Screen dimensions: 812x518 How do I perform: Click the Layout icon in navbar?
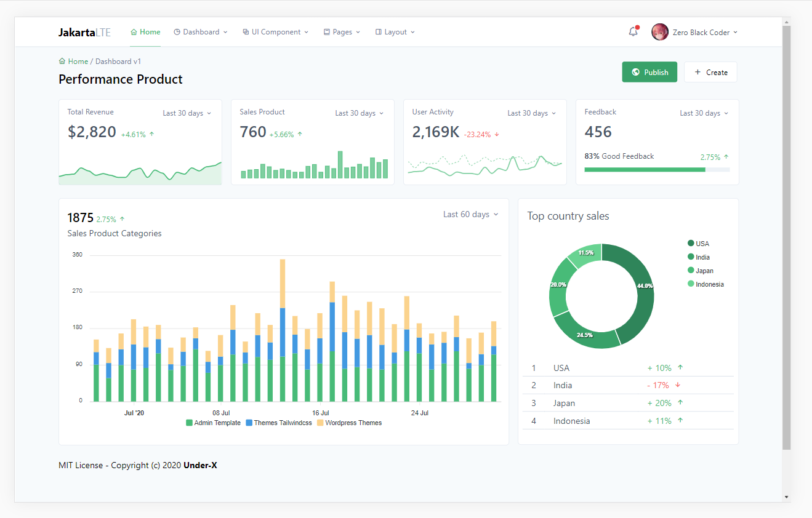click(x=379, y=32)
